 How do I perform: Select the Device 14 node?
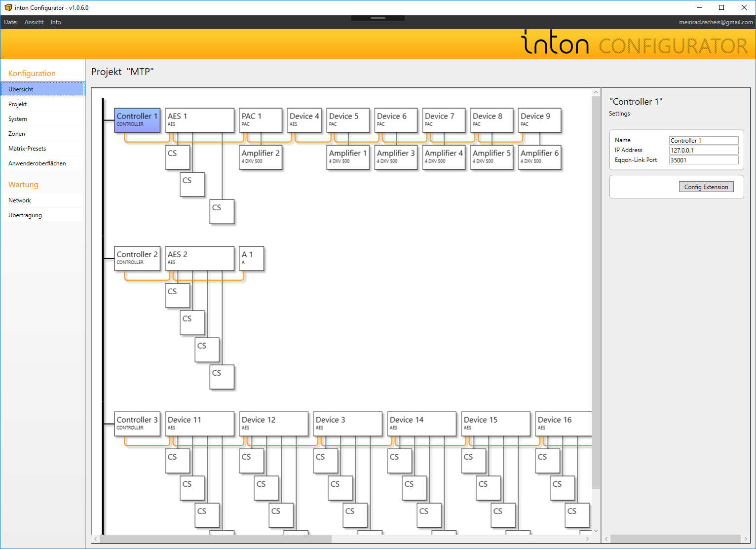(421, 424)
